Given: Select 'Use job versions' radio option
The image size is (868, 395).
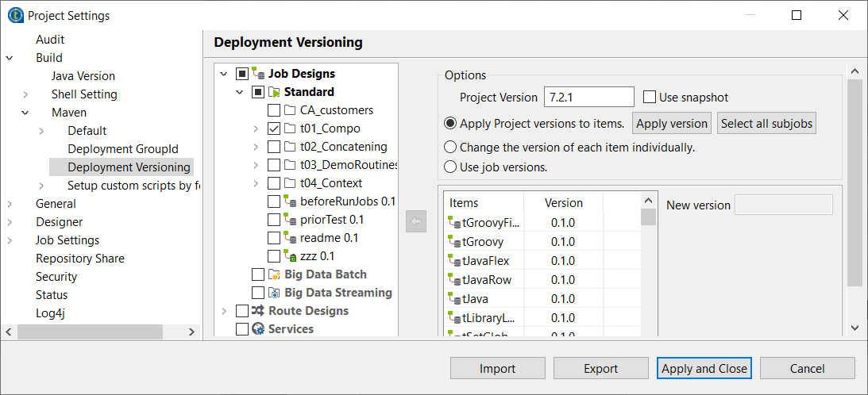Looking at the screenshot, I should pyautogui.click(x=450, y=167).
